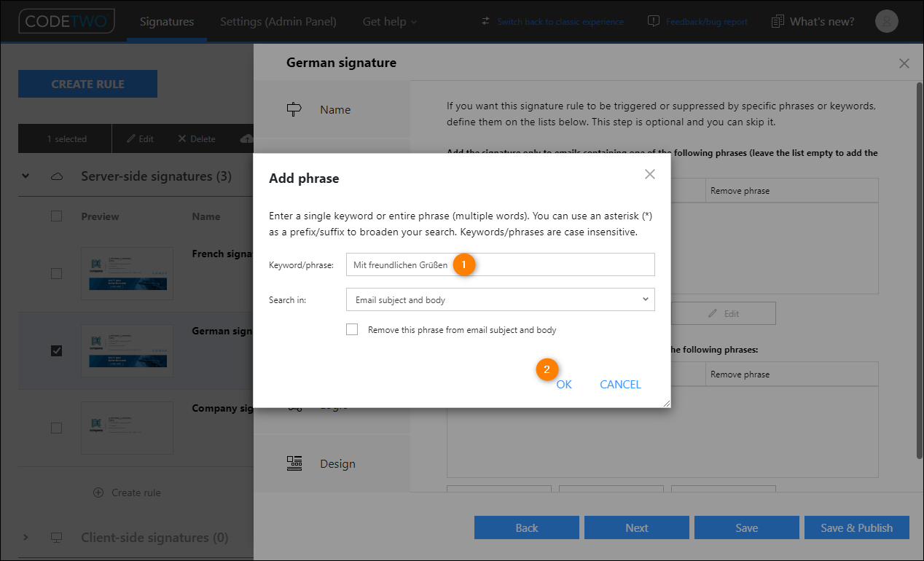Click the 1 selected label
Image resolution: width=924 pixels, height=561 pixels.
pos(67,138)
